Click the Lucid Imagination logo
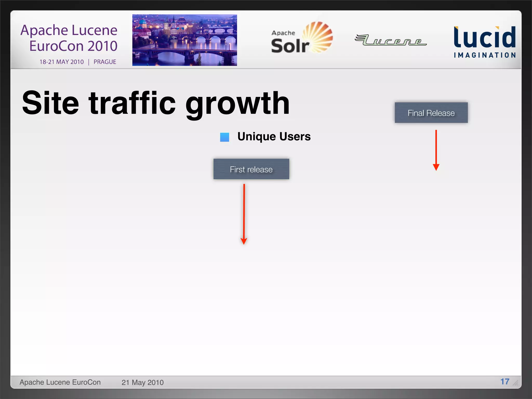Image resolution: width=532 pixels, height=399 pixels. (485, 42)
